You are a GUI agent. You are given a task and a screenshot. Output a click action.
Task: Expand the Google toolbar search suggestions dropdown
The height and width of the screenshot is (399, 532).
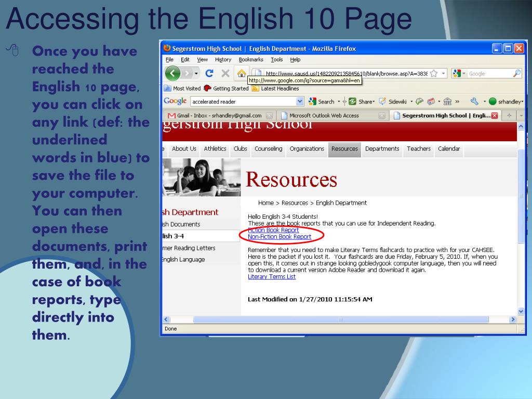tap(300, 101)
